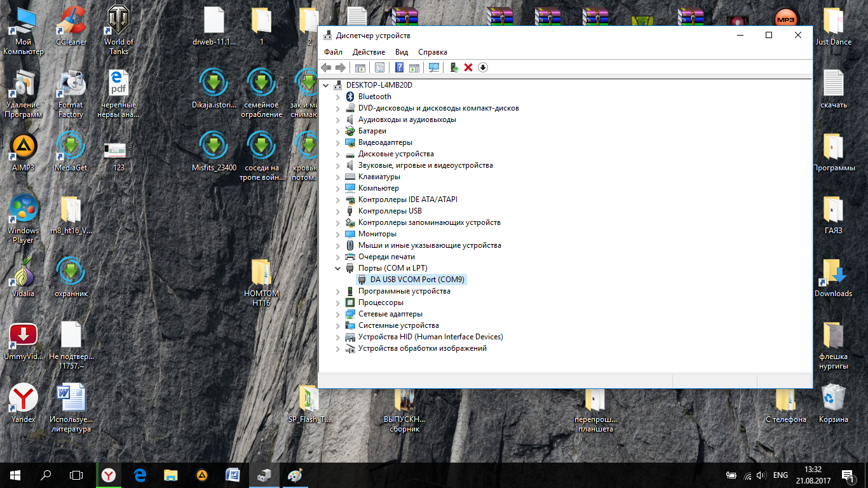Screen dimensions: 868x488
Task: Collapse the DESKTOP-L4MB20D root node
Action: pyautogui.click(x=327, y=85)
